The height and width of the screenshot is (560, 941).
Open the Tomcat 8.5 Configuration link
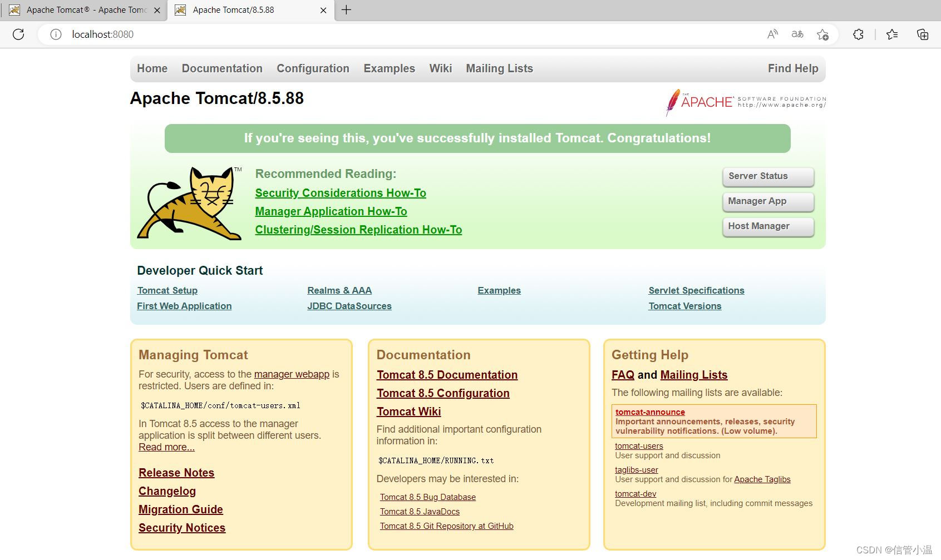(443, 393)
